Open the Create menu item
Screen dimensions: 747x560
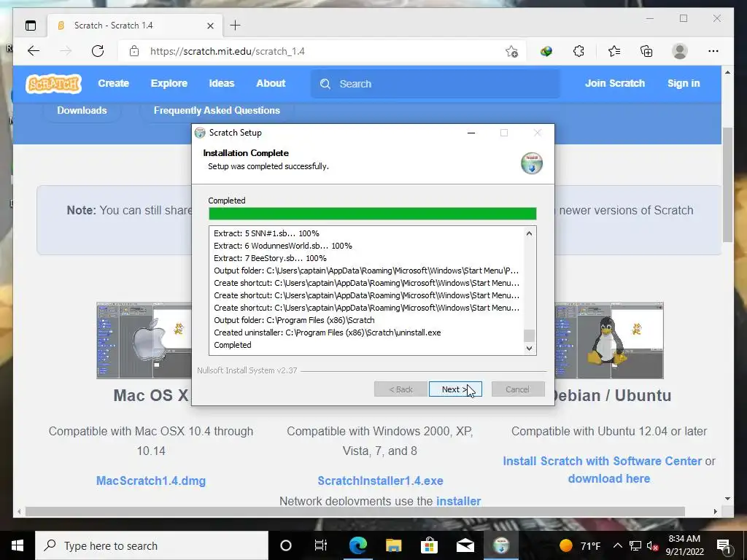coord(113,83)
